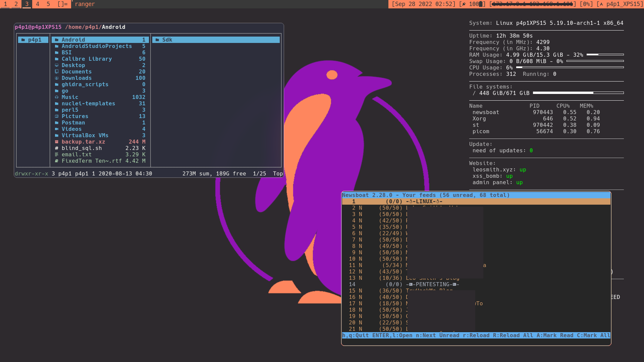This screenshot has width=644, height=362.
Task: Select the -PENTESTING- feed row in Newsboat
Action: pos(432,285)
